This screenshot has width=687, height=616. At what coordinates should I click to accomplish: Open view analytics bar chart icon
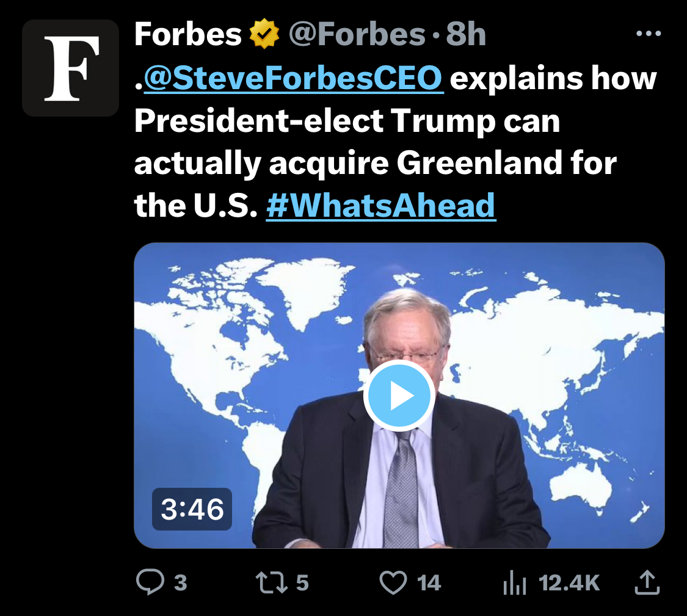click(x=514, y=584)
